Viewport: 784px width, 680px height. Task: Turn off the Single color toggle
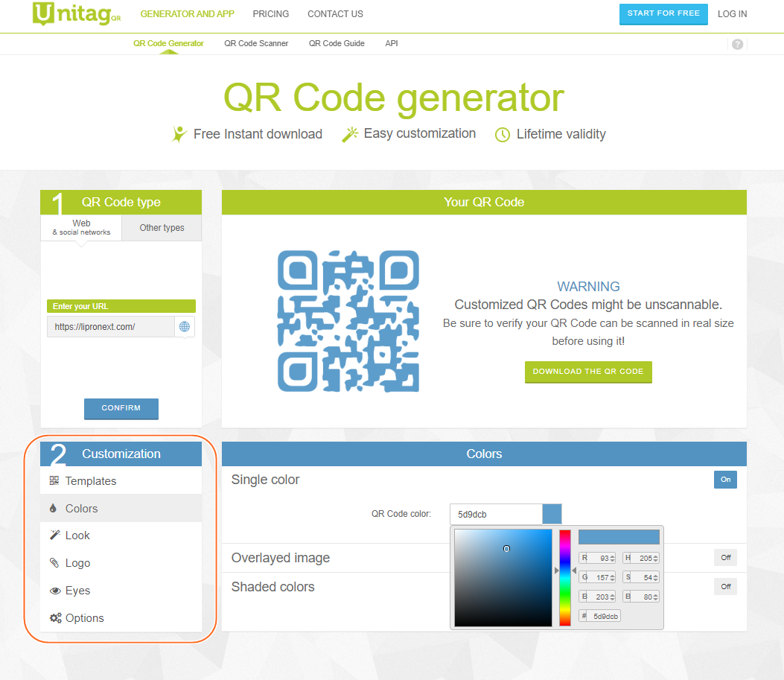725,480
